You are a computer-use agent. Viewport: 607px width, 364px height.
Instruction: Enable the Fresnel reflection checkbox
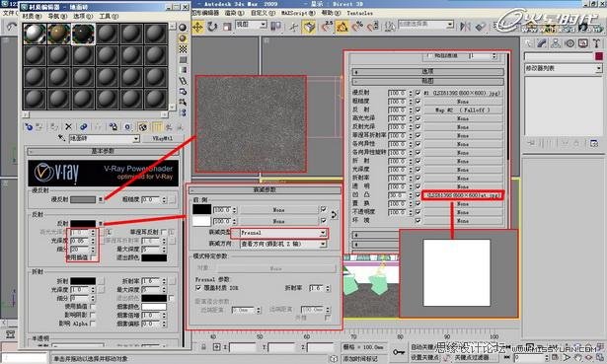pos(164,232)
